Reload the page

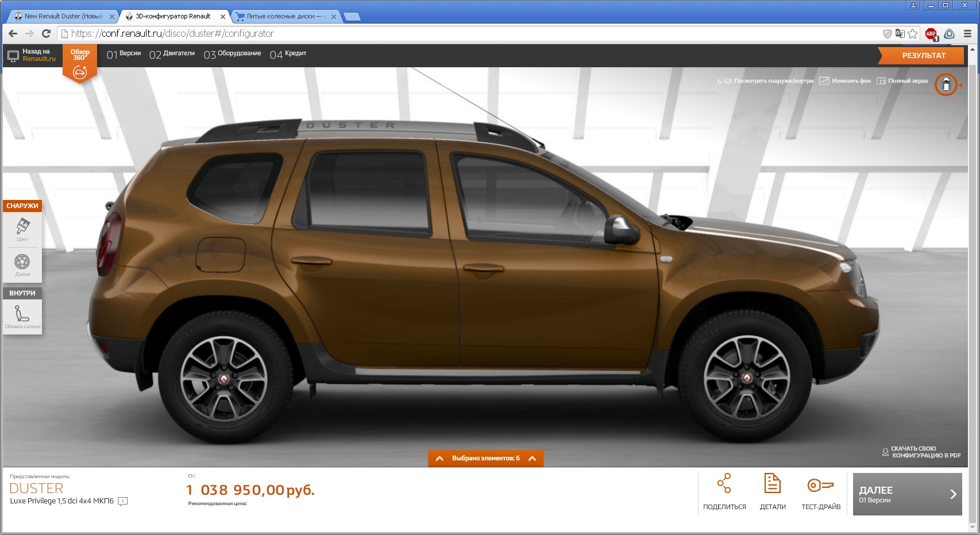click(x=47, y=33)
